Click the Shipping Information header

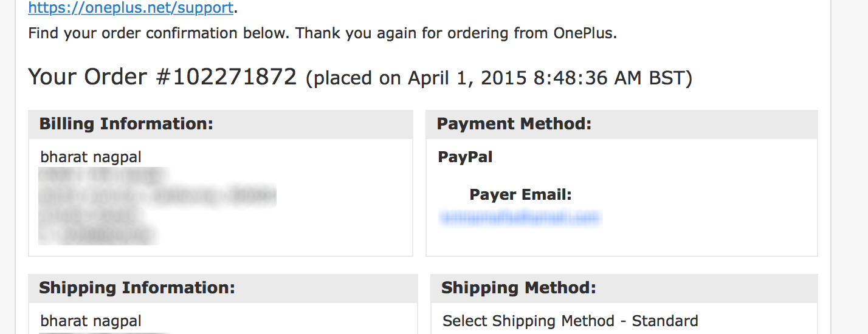[137, 288]
